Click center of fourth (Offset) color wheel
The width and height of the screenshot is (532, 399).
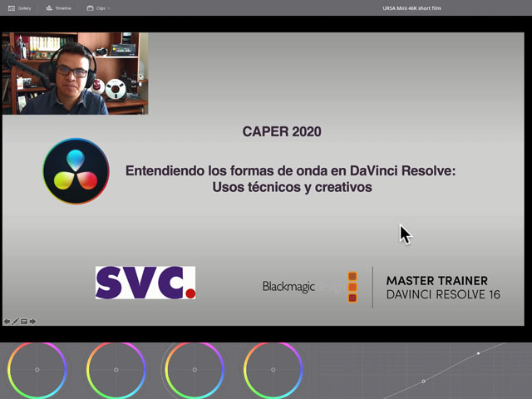coord(273,370)
